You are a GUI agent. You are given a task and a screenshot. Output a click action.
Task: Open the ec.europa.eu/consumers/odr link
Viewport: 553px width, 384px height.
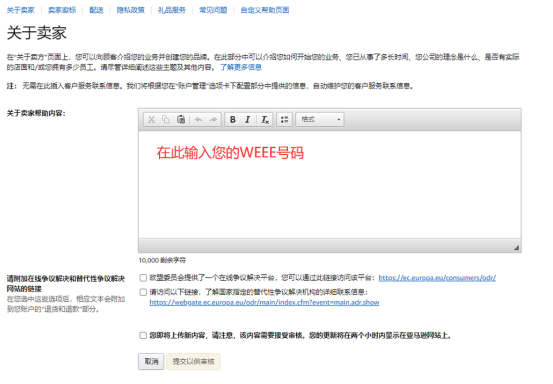pos(437,278)
